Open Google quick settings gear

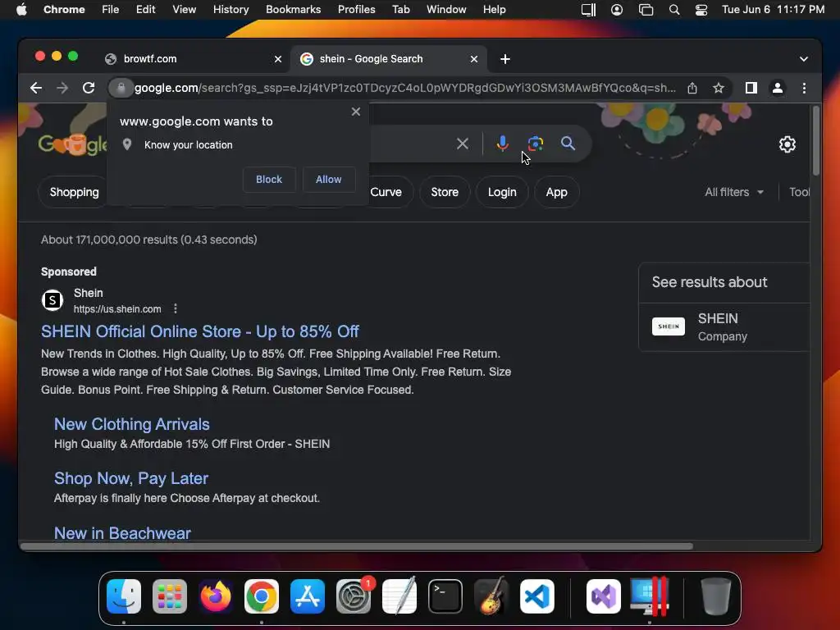(787, 144)
